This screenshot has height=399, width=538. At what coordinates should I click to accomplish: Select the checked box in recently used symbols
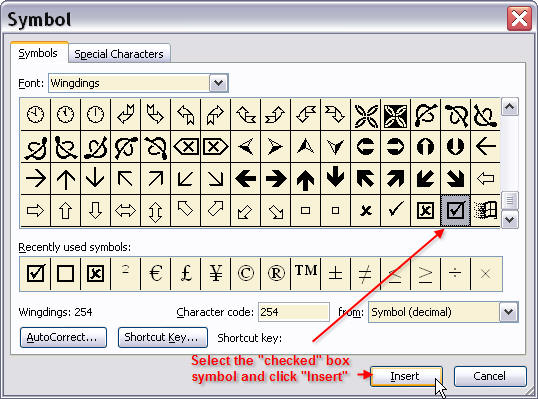(x=35, y=274)
